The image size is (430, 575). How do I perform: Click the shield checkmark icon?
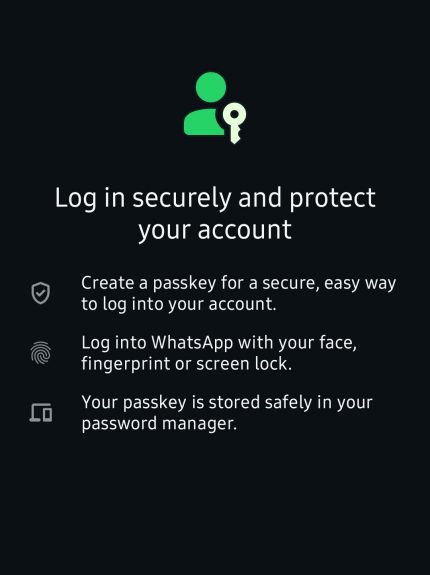(40, 293)
